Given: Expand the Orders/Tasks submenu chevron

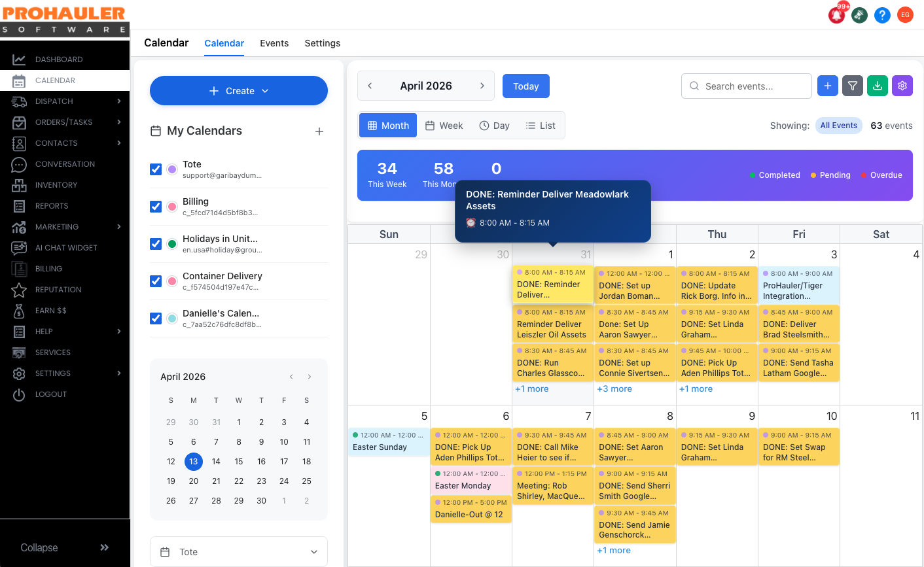Looking at the screenshot, I should click(119, 122).
